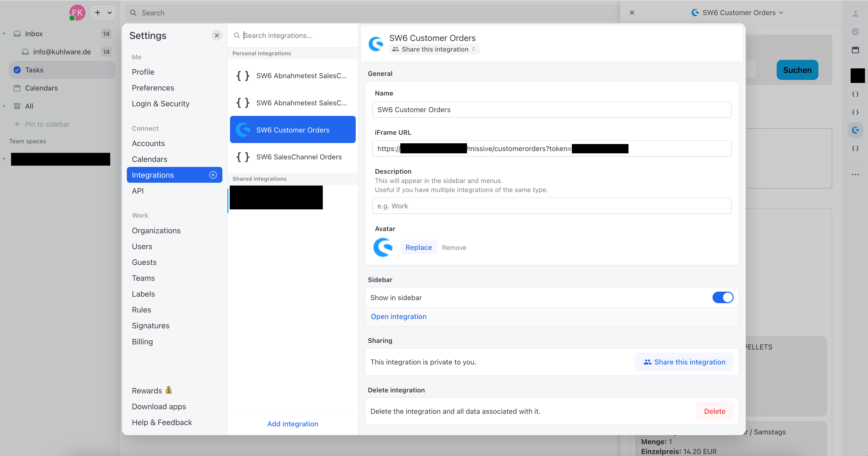Select the redacted shared integration entry
This screenshot has height=456, width=868.
276,197
